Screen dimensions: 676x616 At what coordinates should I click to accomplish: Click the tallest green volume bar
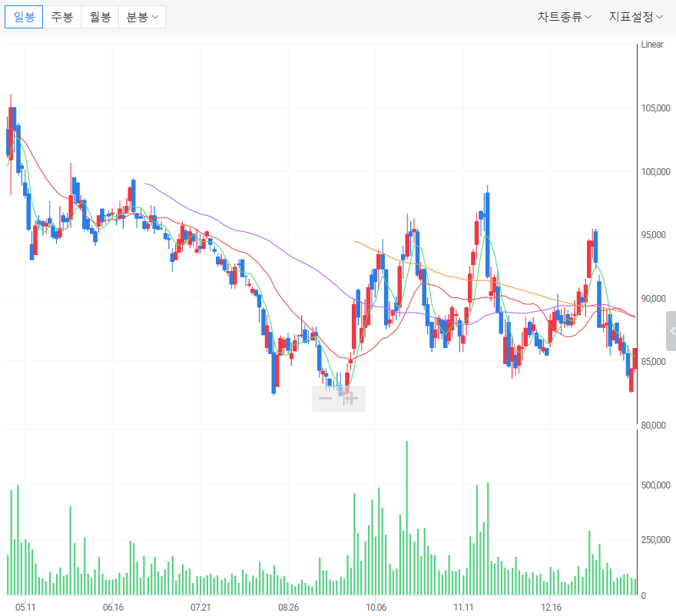click(x=406, y=518)
